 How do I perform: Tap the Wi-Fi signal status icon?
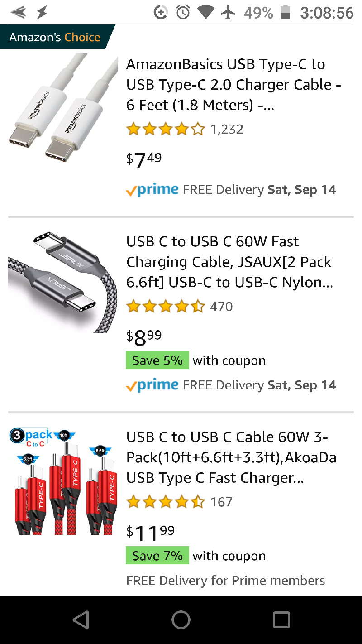coord(205,12)
